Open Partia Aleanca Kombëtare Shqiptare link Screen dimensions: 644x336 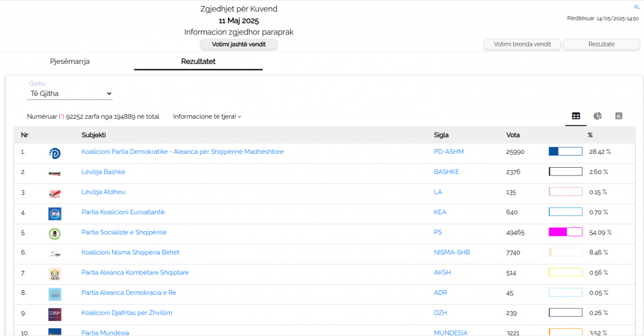tap(135, 272)
